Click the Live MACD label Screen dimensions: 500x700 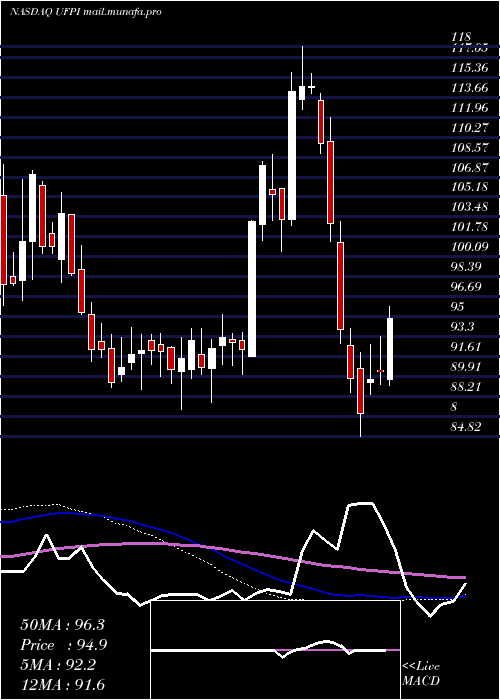pyautogui.click(x=421, y=674)
